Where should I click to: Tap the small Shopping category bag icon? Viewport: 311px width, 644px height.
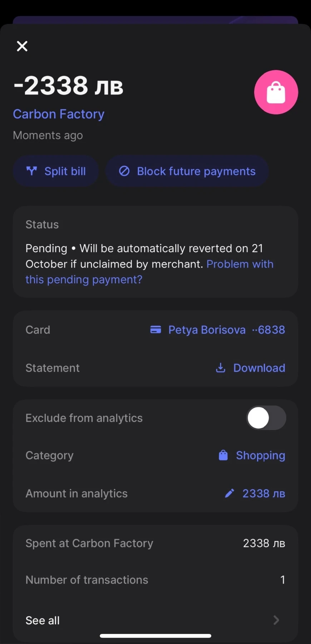pos(223,455)
